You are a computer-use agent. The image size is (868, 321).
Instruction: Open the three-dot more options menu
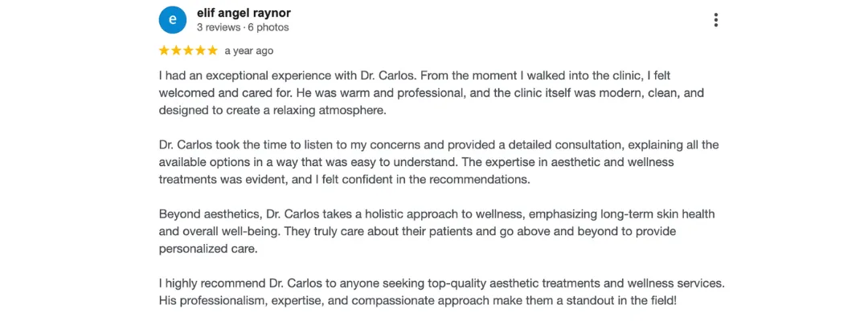pyautogui.click(x=716, y=20)
